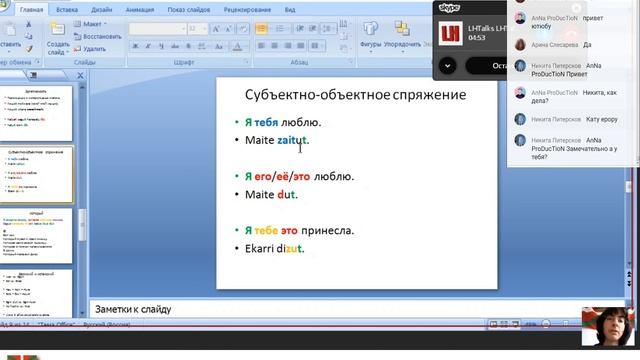Viewport: 640px width, 360px height.
Task: Open the Шрифт dialog launcher
Action: click(x=246, y=62)
